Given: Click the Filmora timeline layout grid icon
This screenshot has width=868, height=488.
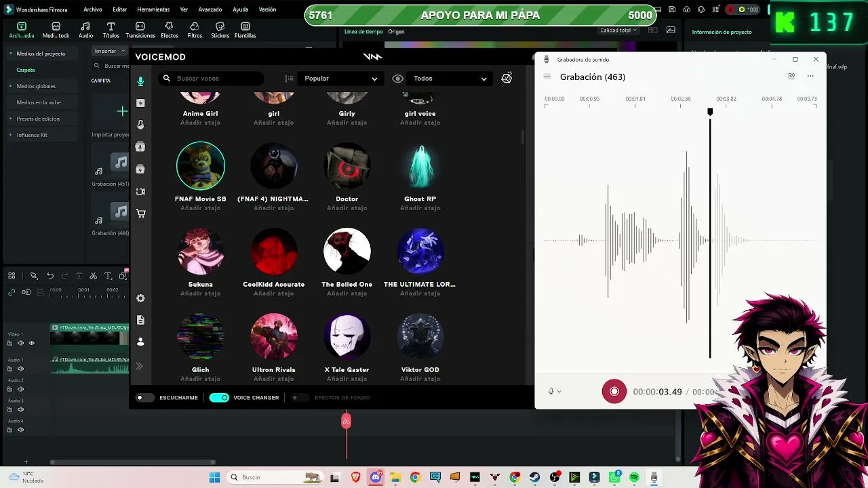Looking at the screenshot, I should coord(12,276).
